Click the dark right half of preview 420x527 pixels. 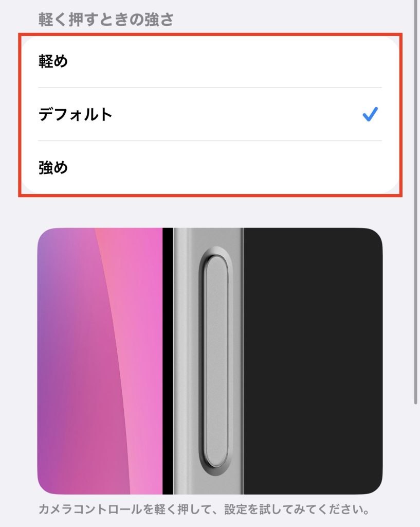(313, 361)
